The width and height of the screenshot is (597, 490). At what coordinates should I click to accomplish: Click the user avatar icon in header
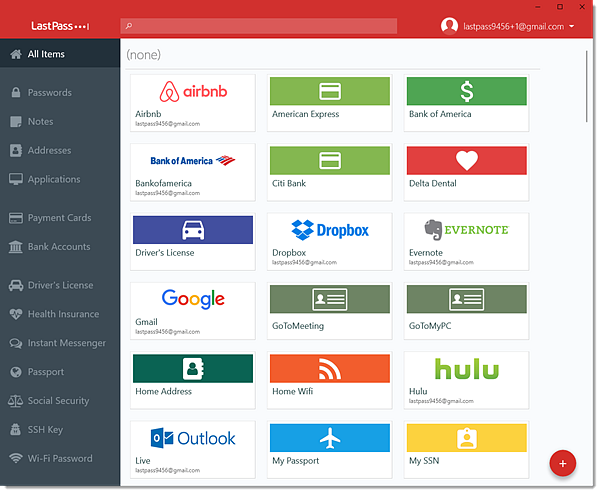click(x=449, y=26)
